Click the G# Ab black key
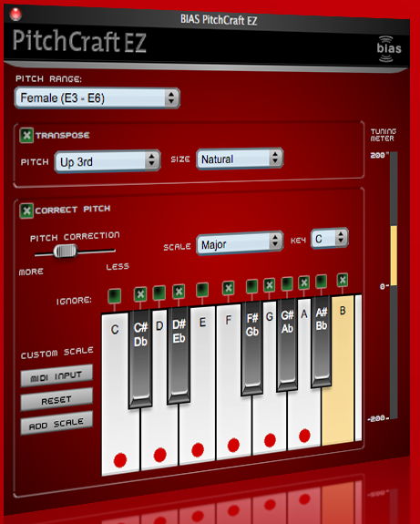This screenshot has width=420, height=524. (287, 344)
